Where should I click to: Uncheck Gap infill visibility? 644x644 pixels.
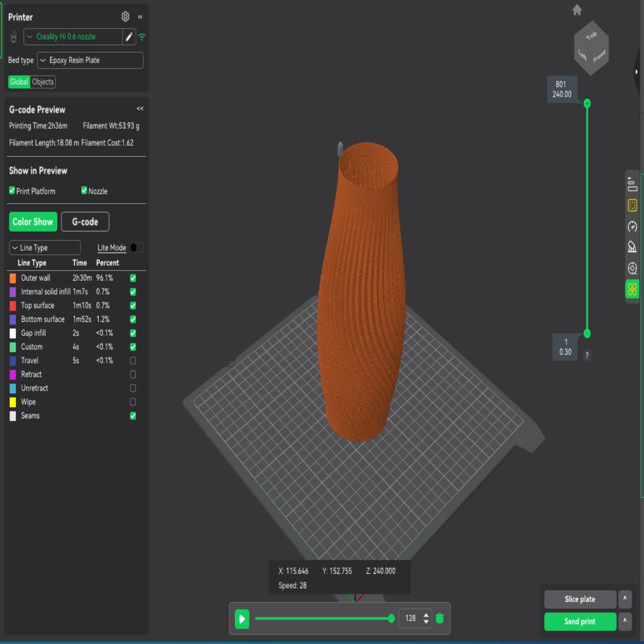[133, 333]
